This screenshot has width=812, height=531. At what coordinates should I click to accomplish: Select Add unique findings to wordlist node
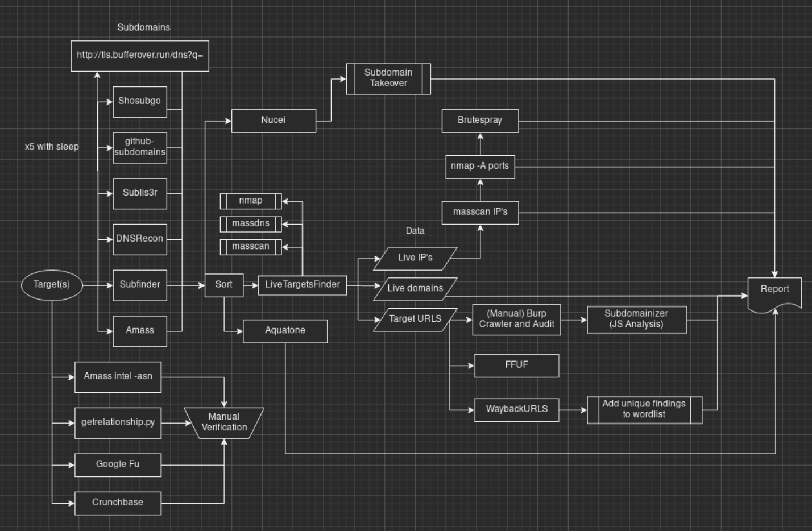(645, 410)
